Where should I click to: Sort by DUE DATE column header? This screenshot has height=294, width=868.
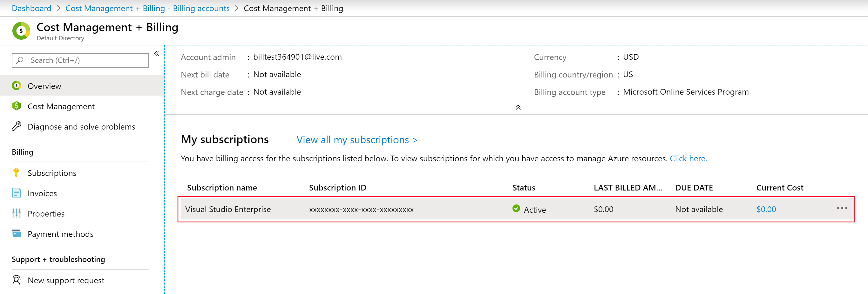694,188
